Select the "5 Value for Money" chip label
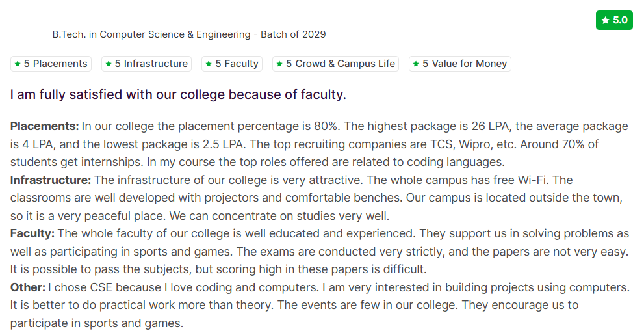The width and height of the screenshot is (644, 333). [464, 64]
